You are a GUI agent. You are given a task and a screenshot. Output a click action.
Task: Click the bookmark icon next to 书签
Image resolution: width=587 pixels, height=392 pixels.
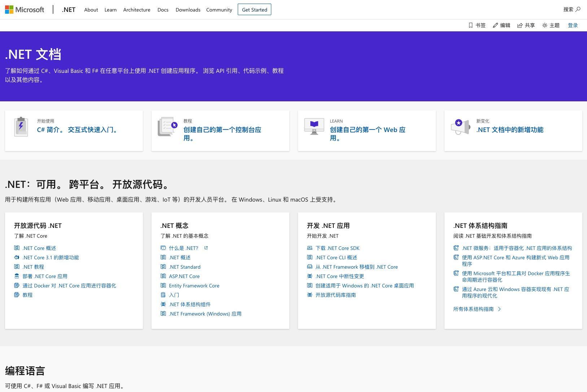tap(470, 25)
